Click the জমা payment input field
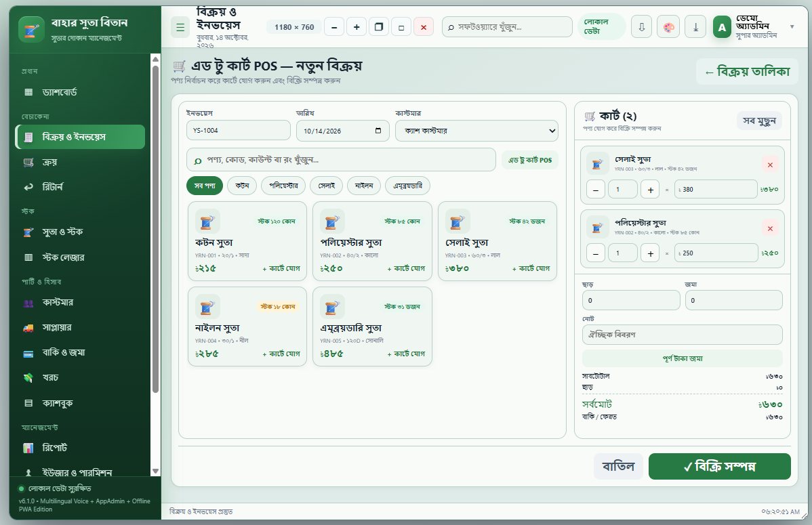This screenshot has height=525, width=812. [x=734, y=300]
